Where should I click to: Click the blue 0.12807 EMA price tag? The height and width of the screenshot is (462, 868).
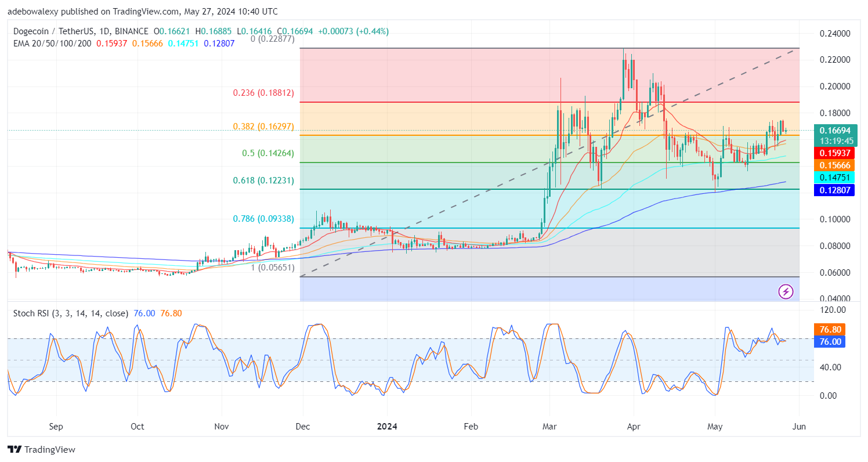[x=834, y=190]
